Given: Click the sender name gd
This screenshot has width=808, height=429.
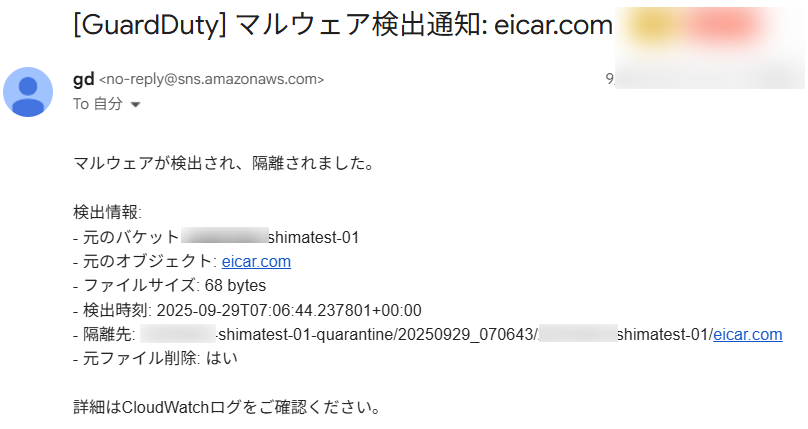Looking at the screenshot, I should (83, 79).
